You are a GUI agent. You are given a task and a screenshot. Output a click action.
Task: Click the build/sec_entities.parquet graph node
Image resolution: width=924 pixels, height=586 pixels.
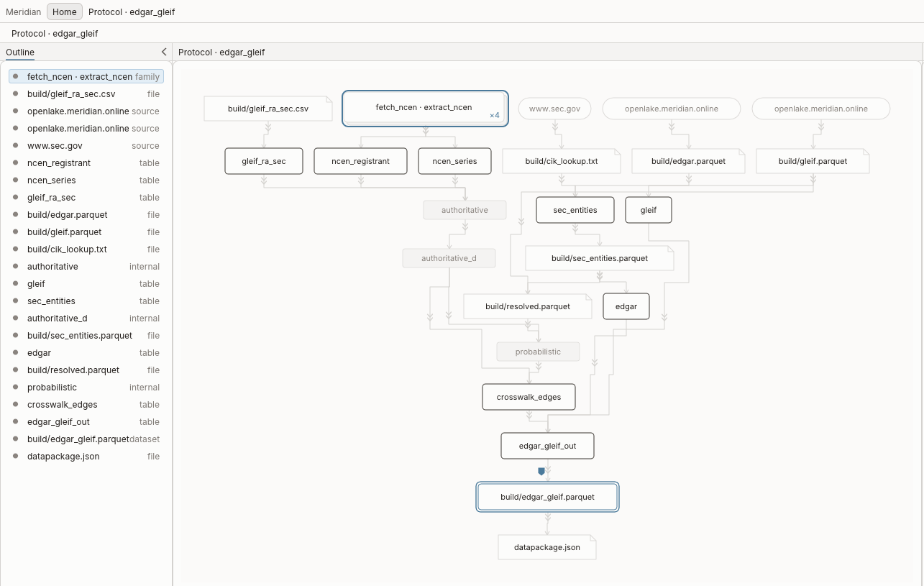point(600,258)
